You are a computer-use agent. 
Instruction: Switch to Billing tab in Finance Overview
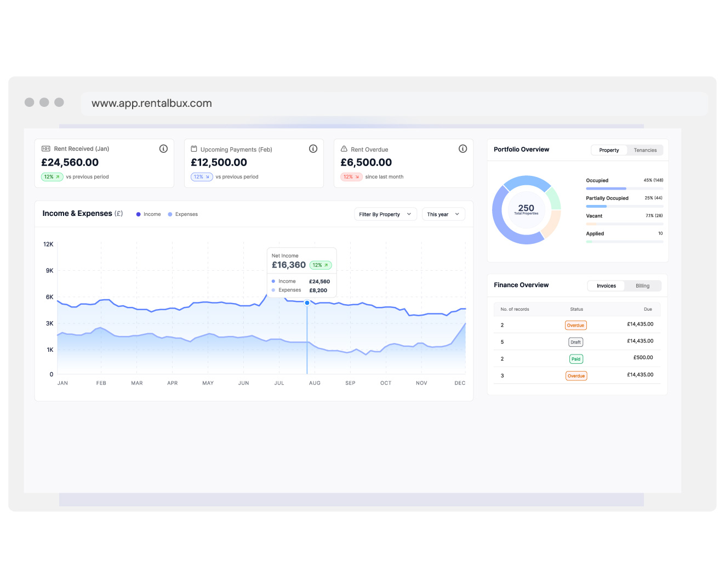point(642,286)
